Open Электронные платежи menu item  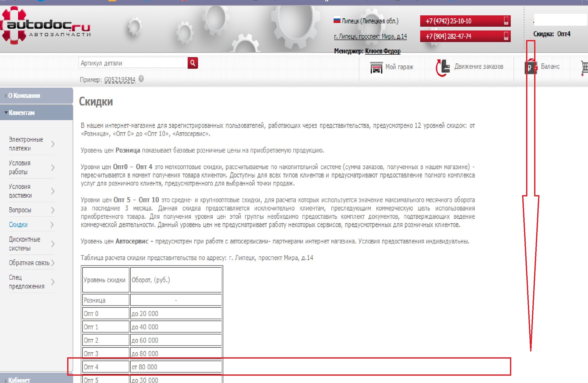pos(26,144)
